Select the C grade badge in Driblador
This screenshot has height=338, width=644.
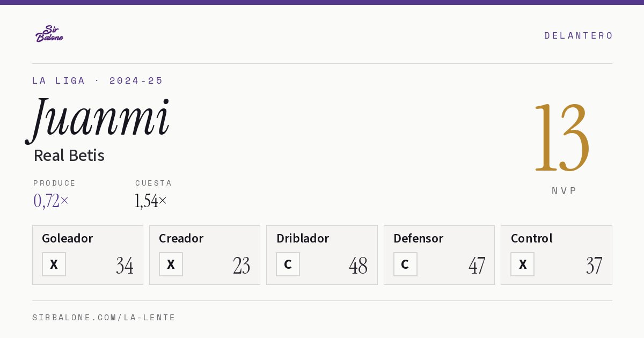tap(288, 264)
